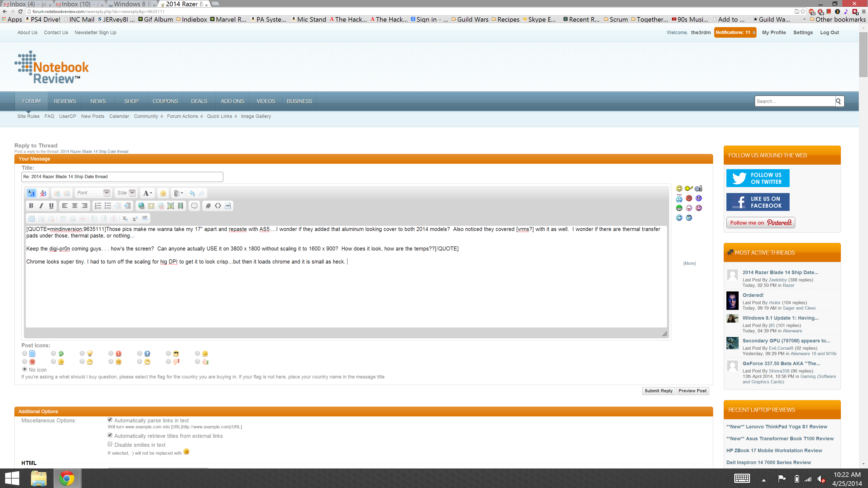The image size is (868, 488).
Task: Insert table icon in editor toolbar
Action: pos(31,219)
